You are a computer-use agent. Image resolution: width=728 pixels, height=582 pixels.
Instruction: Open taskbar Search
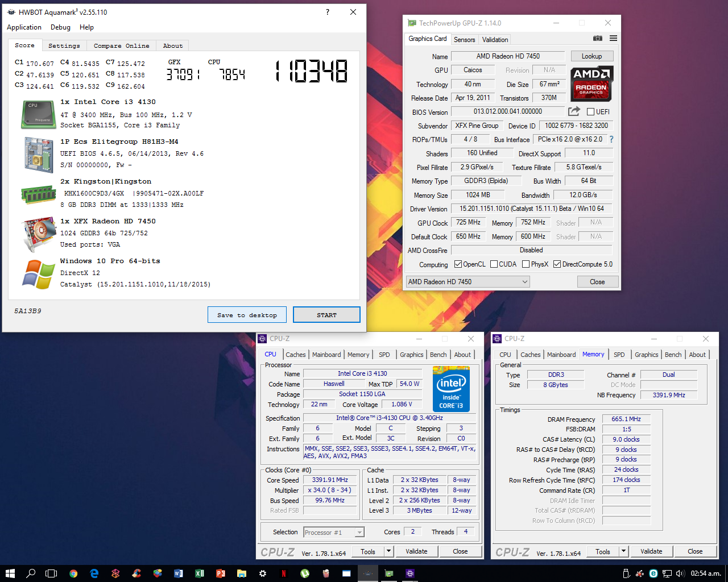click(x=31, y=573)
